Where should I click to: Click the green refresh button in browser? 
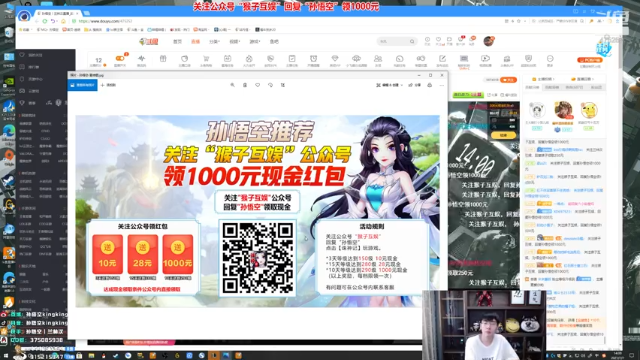pos(45,21)
